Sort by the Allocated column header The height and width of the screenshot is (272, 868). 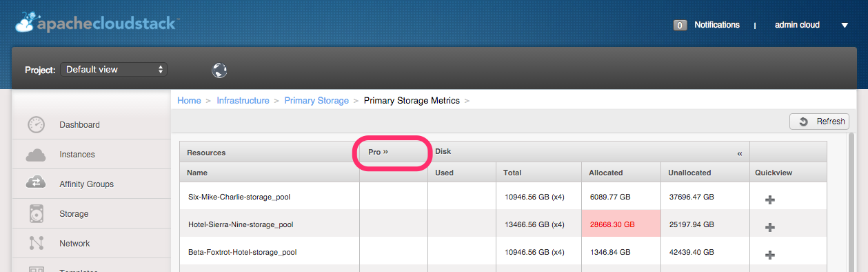tap(606, 173)
